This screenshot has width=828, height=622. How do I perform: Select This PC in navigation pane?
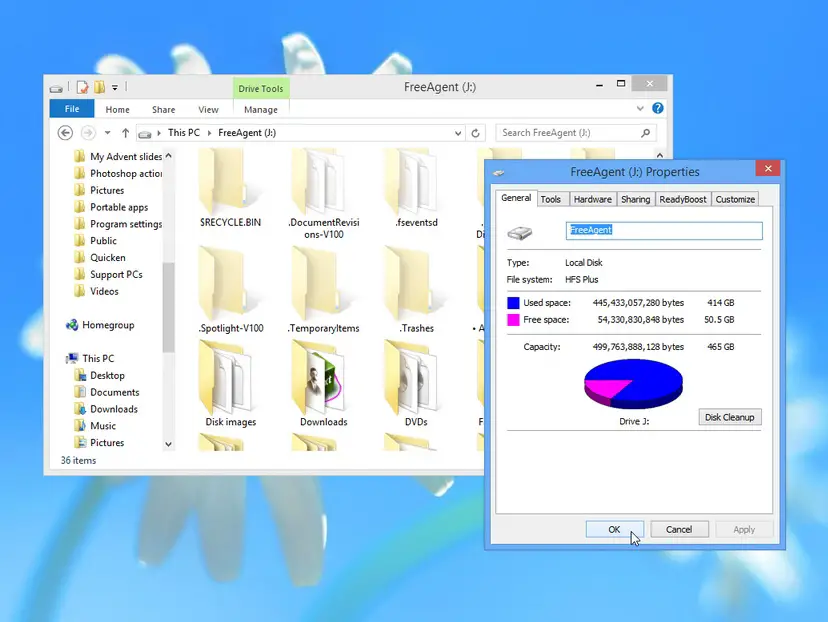[x=90, y=359]
